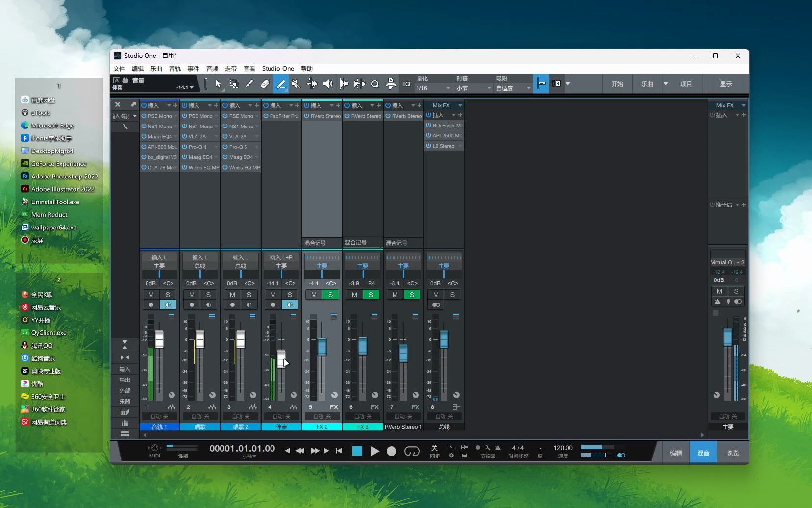The image size is (812, 508).
Task: Click the MIDI monitor icon
Action: point(155,448)
